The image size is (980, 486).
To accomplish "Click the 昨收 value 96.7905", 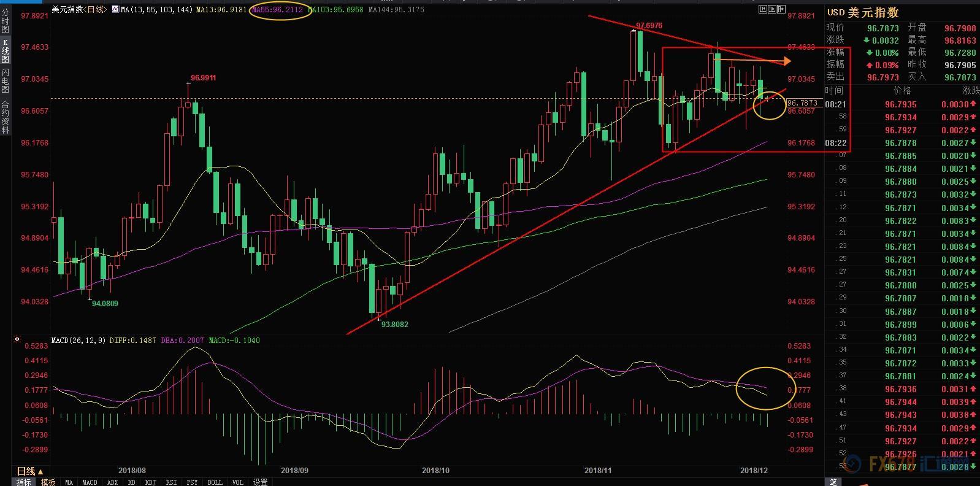I will click(x=960, y=65).
